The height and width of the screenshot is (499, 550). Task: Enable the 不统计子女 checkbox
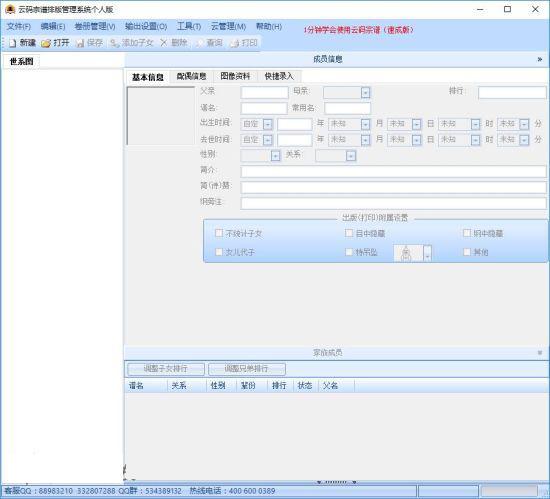[219, 233]
